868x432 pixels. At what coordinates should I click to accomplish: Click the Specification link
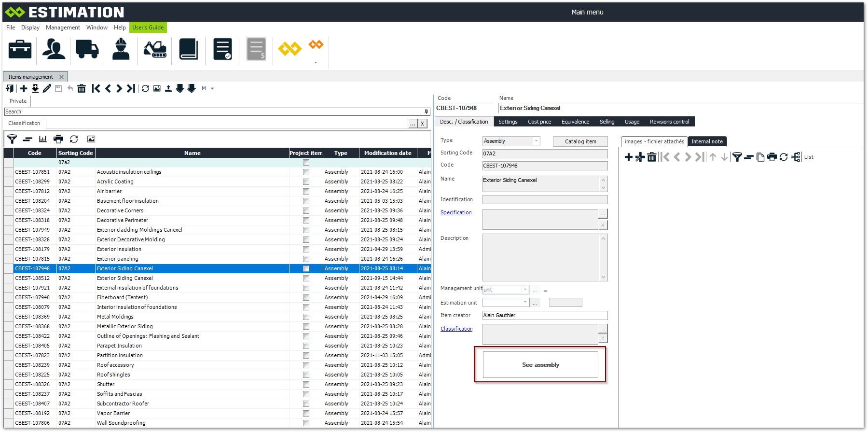(456, 212)
